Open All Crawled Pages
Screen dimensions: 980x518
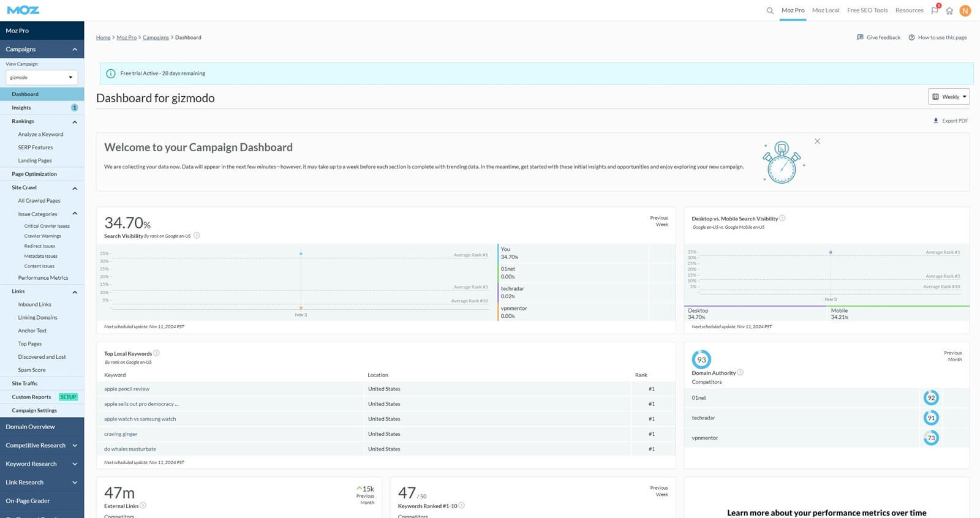tap(39, 201)
